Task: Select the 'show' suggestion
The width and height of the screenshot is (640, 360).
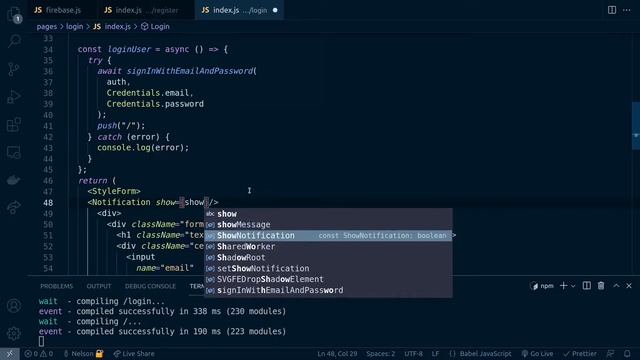Action: pos(328,214)
